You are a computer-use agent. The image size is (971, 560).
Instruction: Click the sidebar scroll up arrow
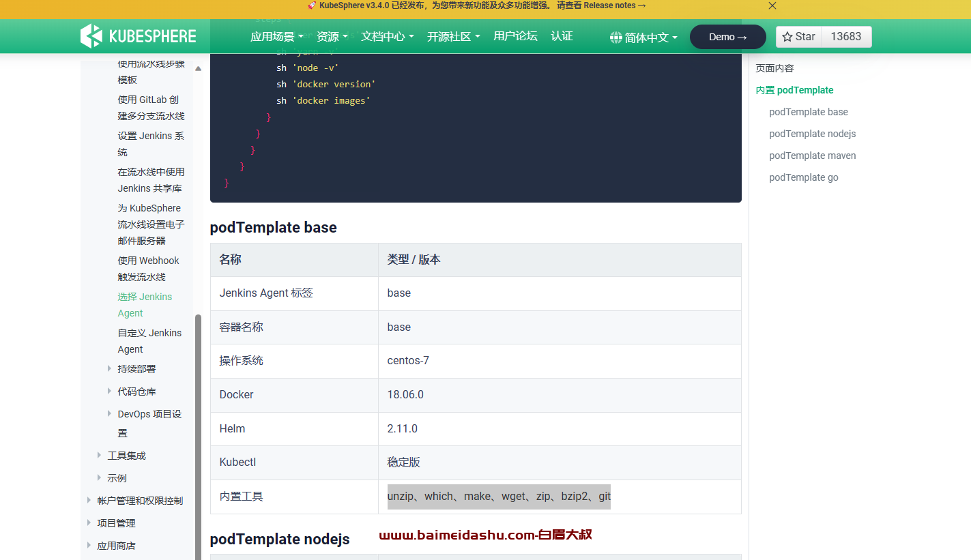tap(198, 68)
